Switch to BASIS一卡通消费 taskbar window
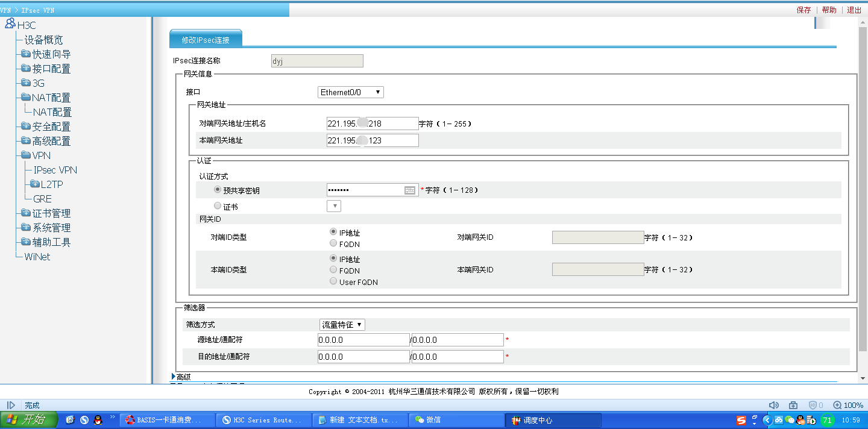The width and height of the screenshot is (868, 429). pyautogui.click(x=168, y=420)
